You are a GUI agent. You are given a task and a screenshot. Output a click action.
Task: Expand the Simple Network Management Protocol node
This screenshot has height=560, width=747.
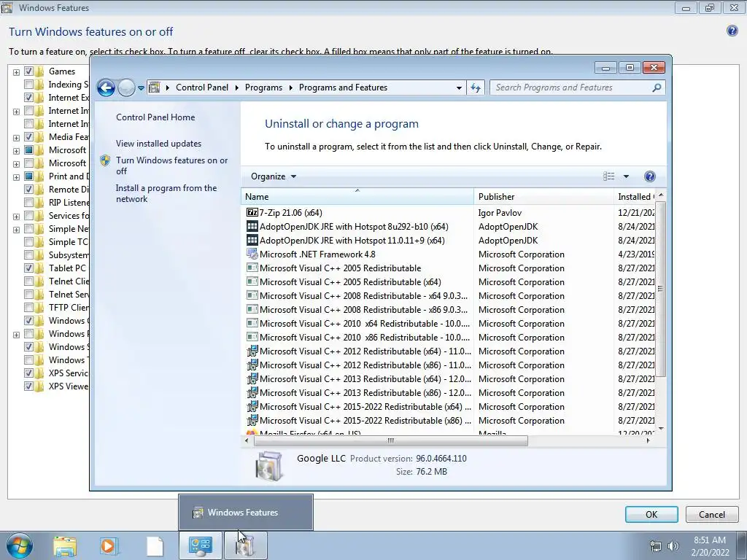tap(16, 230)
